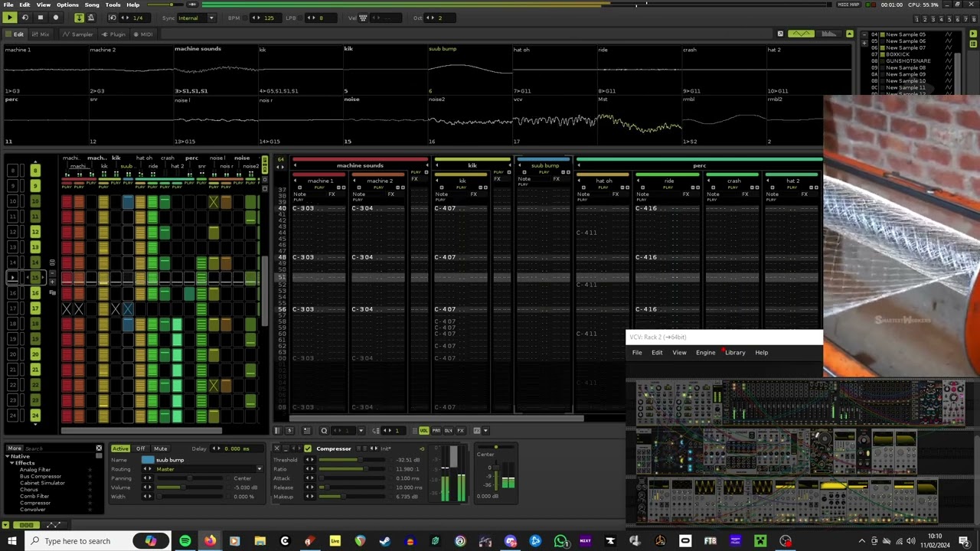Toggle the metronome icon

pyautogui.click(x=90, y=18)
